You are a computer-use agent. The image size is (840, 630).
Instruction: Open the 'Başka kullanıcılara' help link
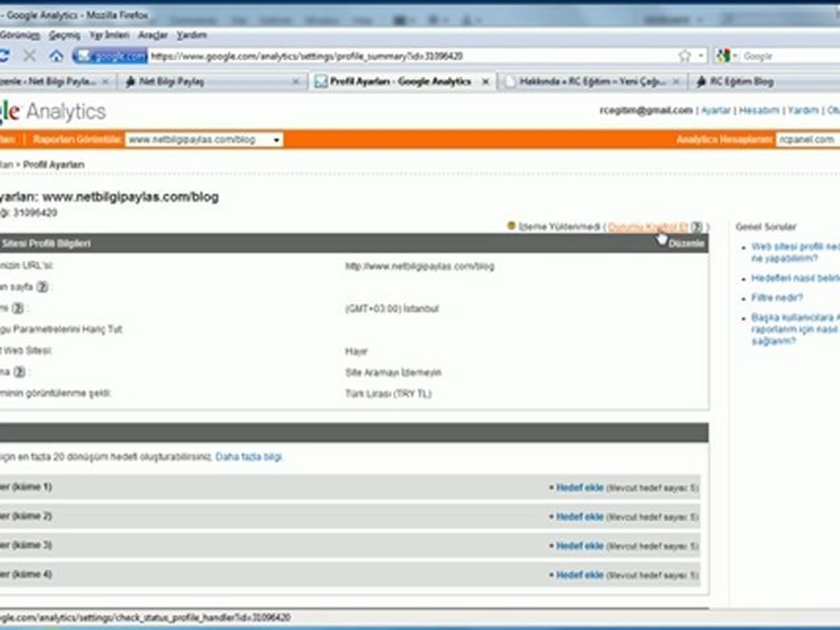pos(795,329)
